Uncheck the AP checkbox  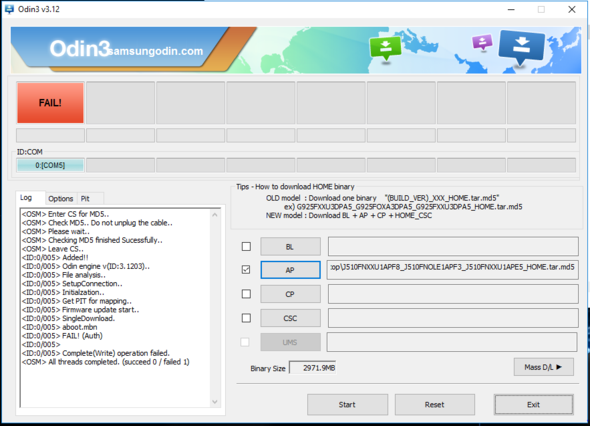[x=246, y=269]
